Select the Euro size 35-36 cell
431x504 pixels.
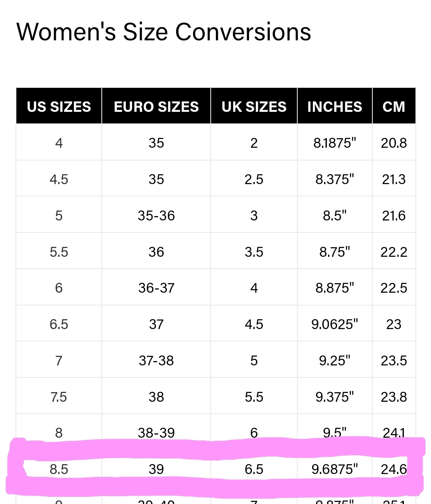156,215
